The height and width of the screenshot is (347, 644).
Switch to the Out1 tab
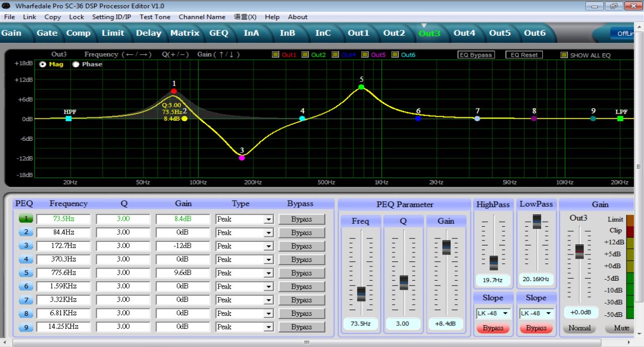pyautogui.click(x=358, y=33)
